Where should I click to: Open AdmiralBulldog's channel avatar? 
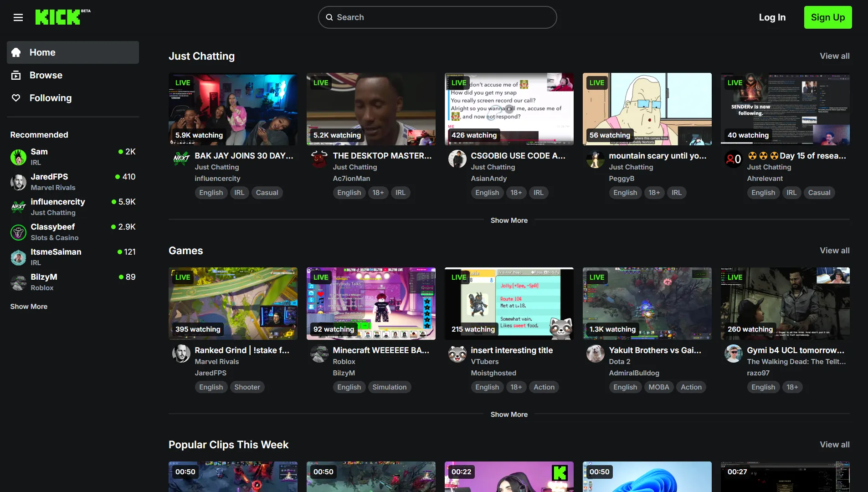[595, 354]
